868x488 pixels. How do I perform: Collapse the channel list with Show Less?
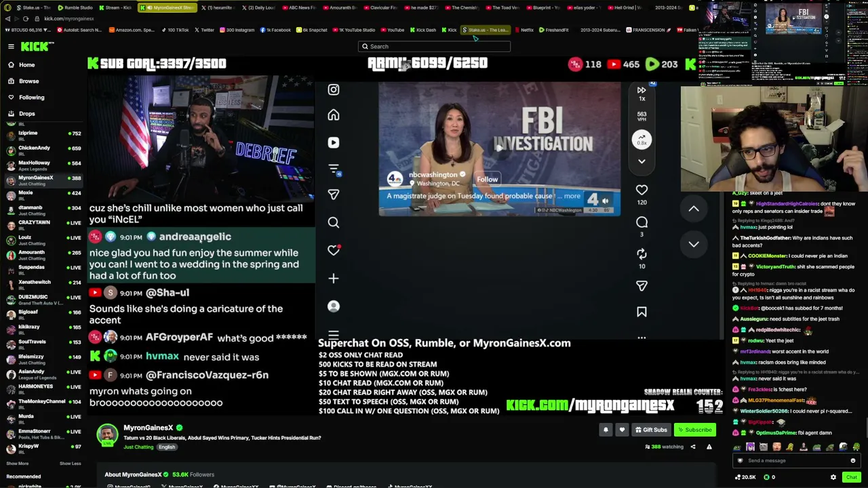tap(70, 464)
